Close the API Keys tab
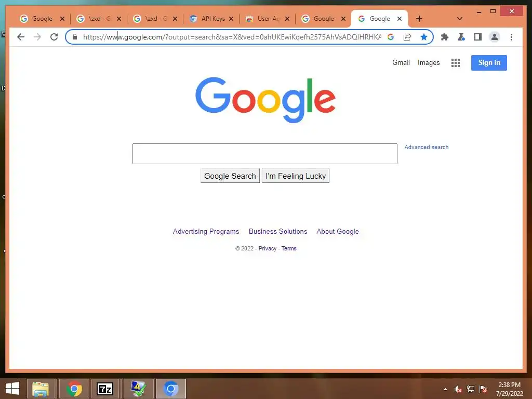Viewport: 532px width, 399px height. click(231, 19)
